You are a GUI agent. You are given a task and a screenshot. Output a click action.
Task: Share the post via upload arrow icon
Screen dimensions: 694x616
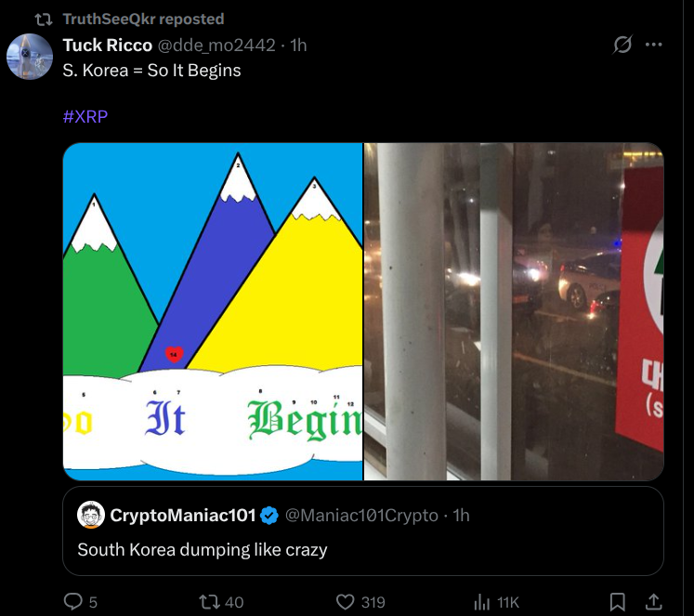(653, 602)
